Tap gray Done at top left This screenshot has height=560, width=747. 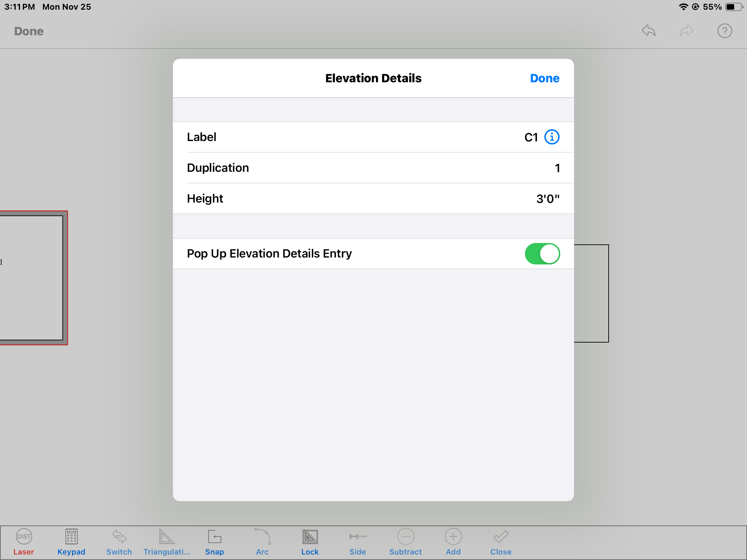click(29, 31)
